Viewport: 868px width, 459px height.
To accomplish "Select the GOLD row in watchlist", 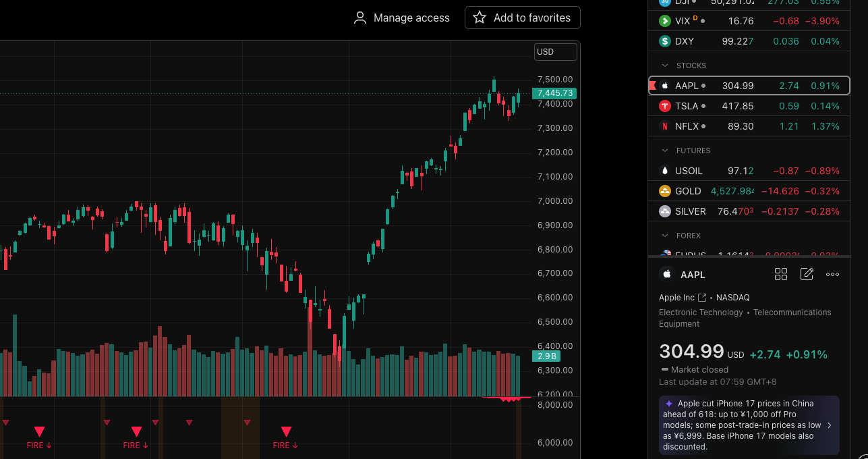I will click(749, 191).
